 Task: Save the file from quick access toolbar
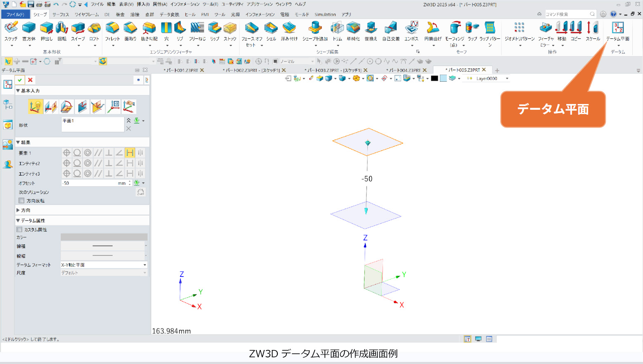coord(31,5)
